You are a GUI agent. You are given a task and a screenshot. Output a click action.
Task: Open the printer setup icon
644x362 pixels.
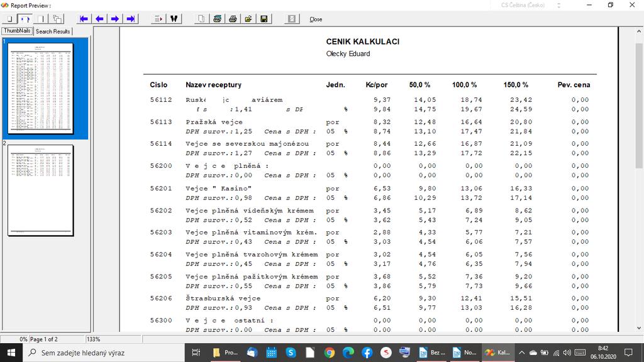217,19
